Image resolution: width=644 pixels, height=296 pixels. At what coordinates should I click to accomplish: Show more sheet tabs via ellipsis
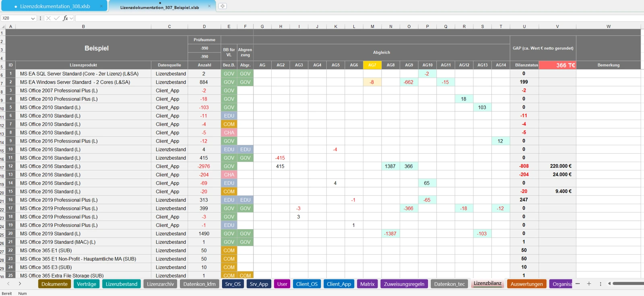click(578, 284)
